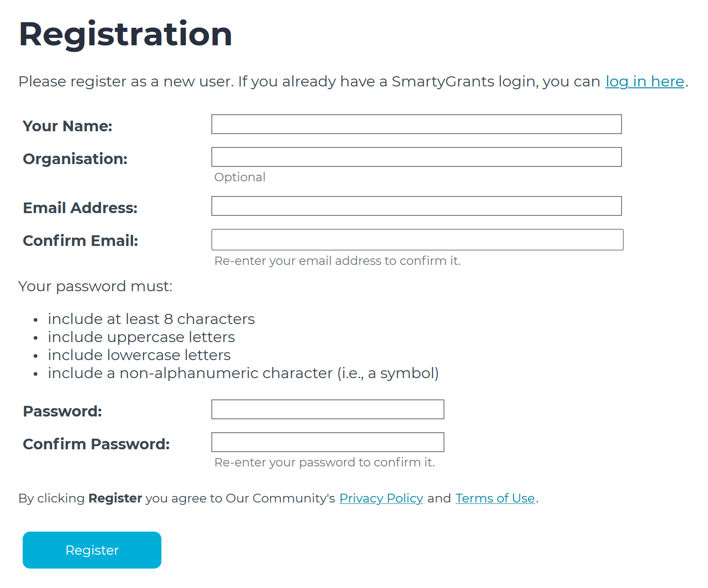Viewport: 708px width, 588px height.
Task: Open the Terms of Use link
Action: pyautogui.click(x=494, y=498)
